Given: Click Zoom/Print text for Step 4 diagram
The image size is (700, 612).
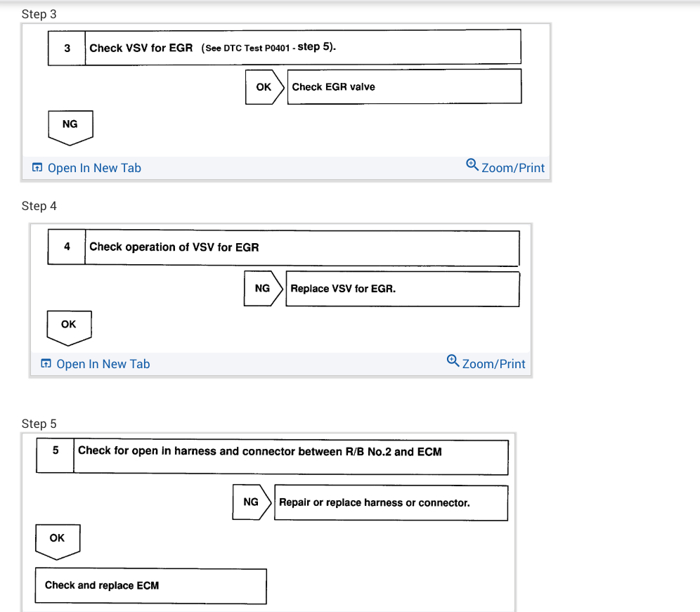Looking at the screenshot, I should 494,364.
